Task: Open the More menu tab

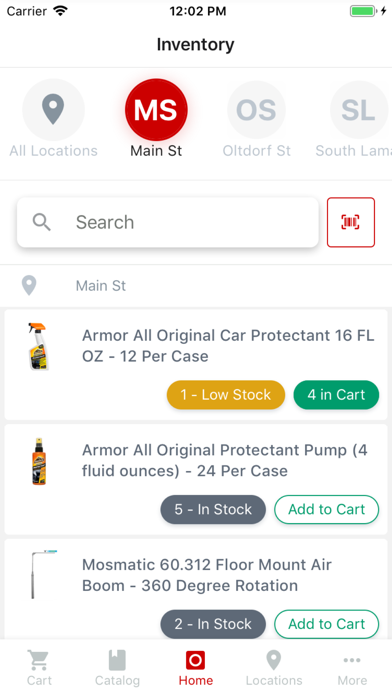Action: click(x=352, y=668)
